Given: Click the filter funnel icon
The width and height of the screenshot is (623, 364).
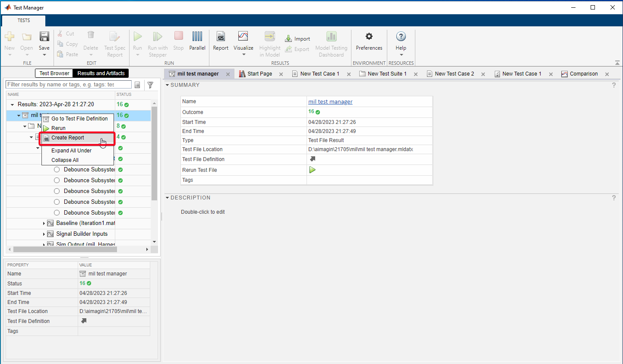Looking at the screenshot, I should point(150,85).
